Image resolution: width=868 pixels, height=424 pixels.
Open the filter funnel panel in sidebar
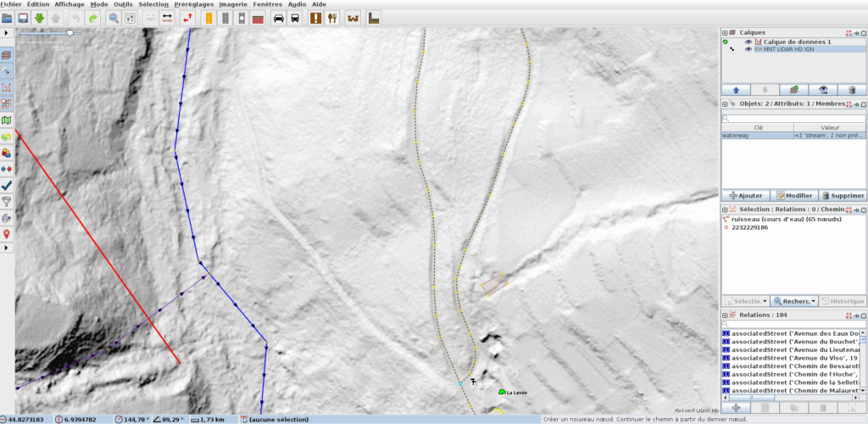tap(7, 201)
